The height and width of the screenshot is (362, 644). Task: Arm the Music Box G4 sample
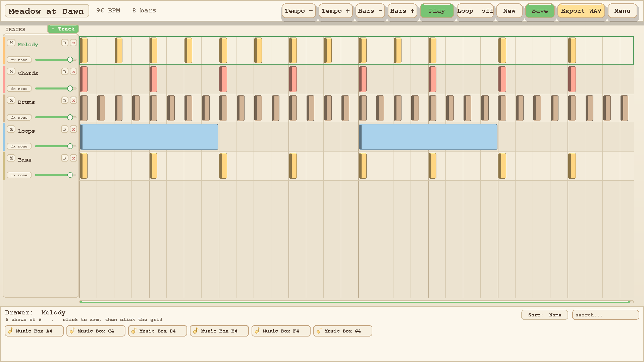343,331
